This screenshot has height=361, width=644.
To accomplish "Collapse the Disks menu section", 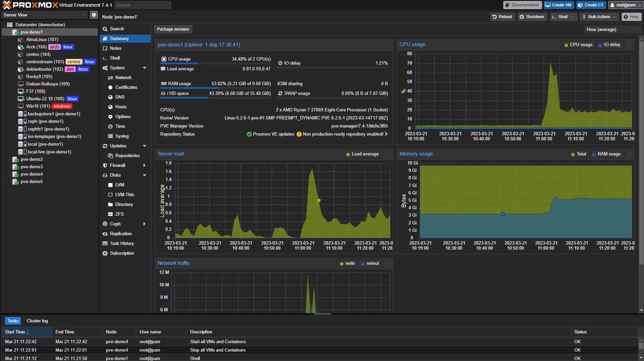I will tap(144, 175).
